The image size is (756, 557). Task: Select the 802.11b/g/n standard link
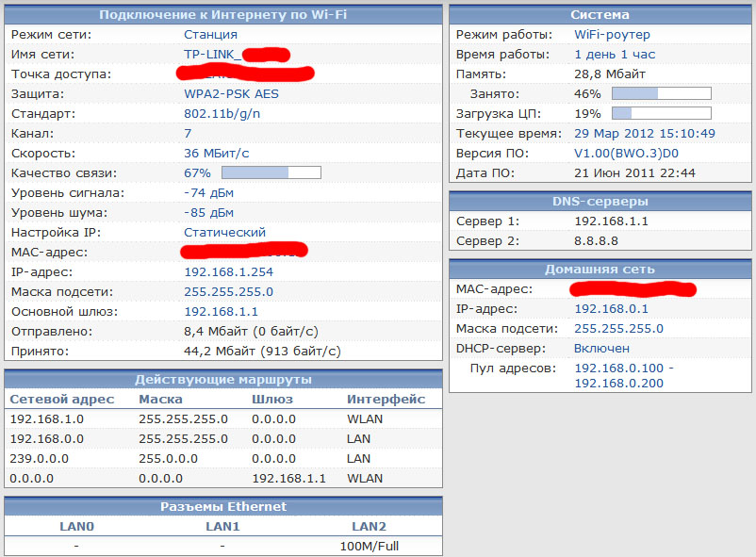[222, 114]
